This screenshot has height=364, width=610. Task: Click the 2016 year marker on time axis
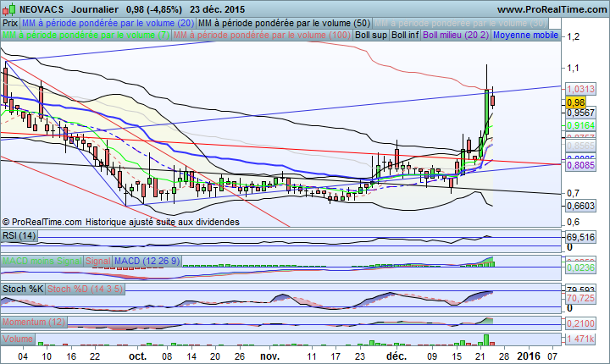tap(528, 356)
